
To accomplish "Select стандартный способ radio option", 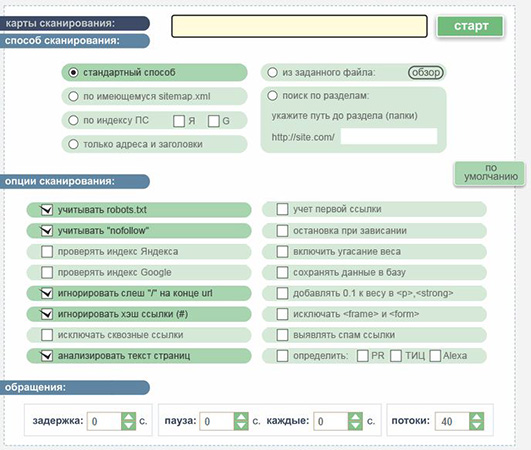I will pyautogui.click(x=73, y=72).
